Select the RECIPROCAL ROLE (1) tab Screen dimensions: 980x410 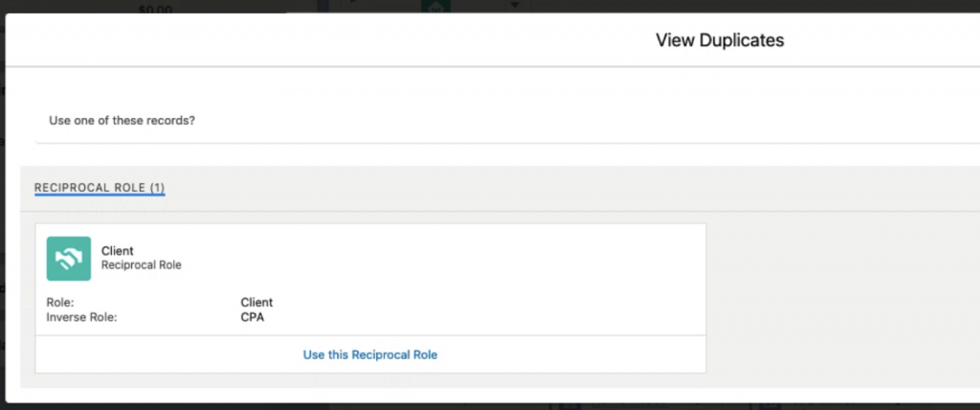pyautogui.click(x=100, y=188)
